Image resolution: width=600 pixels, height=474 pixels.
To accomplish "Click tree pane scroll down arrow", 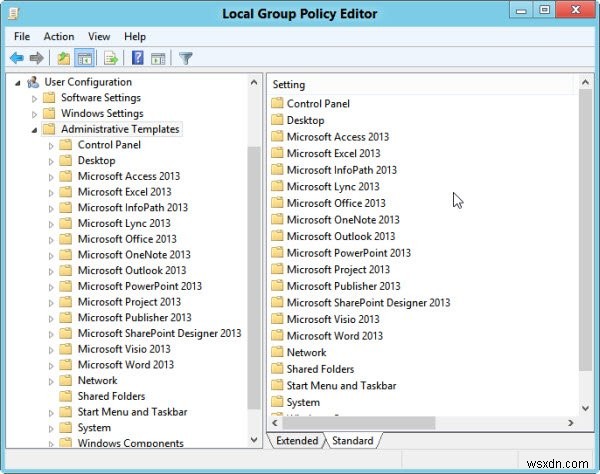I will [254, 439].
